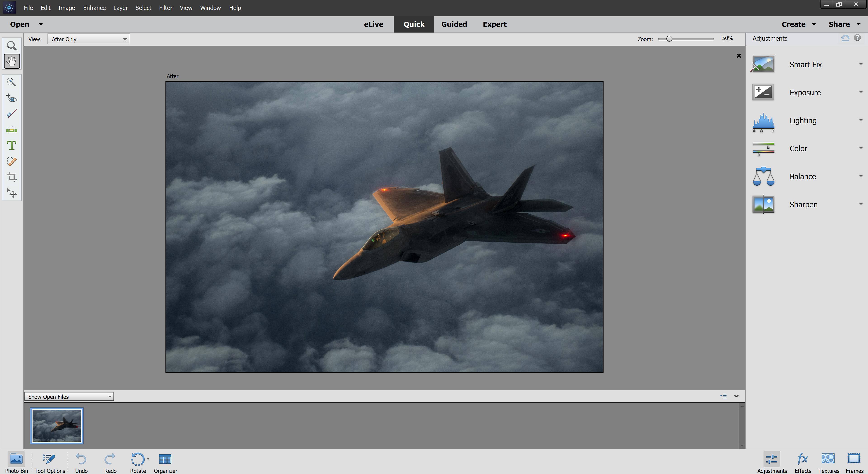Viewport: 868px width, 474px height.
Task: Select the Quick Selection tool
Action: (x=12, y=82)
